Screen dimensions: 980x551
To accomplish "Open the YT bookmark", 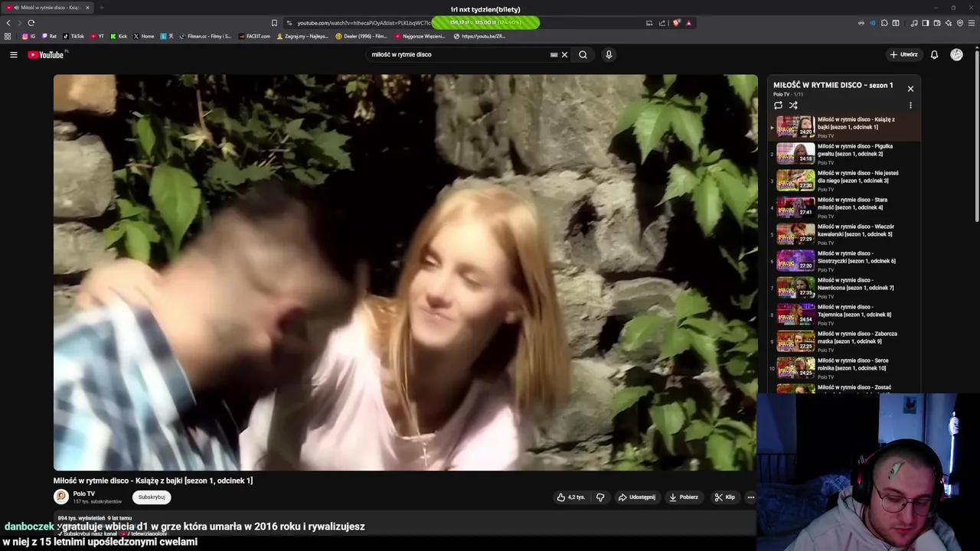I will point(97,36).
